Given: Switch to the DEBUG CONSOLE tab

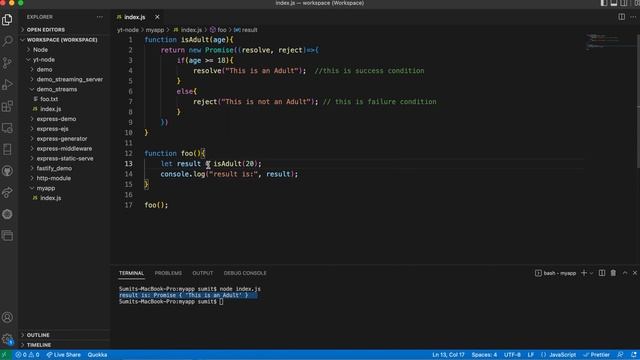Looking at the screenshot, I should [x=245, y=273].
